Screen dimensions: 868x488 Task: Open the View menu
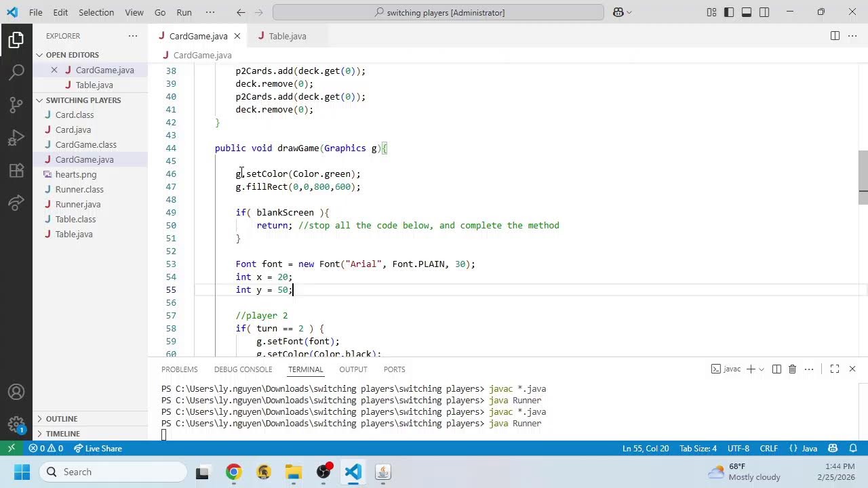[x=134, y=12]
